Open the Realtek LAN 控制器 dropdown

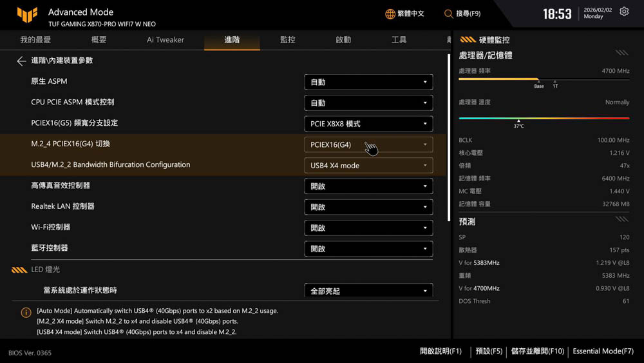tap(368, 207)
